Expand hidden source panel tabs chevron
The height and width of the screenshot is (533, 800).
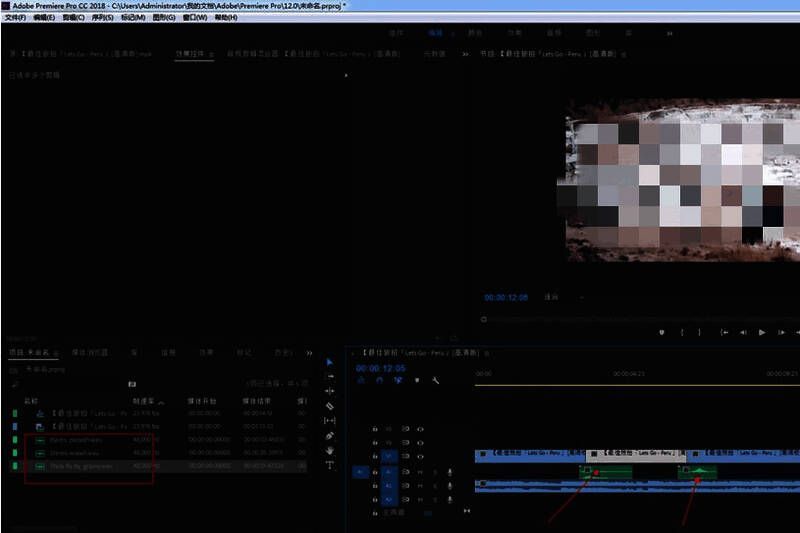(x=465, y=54)
